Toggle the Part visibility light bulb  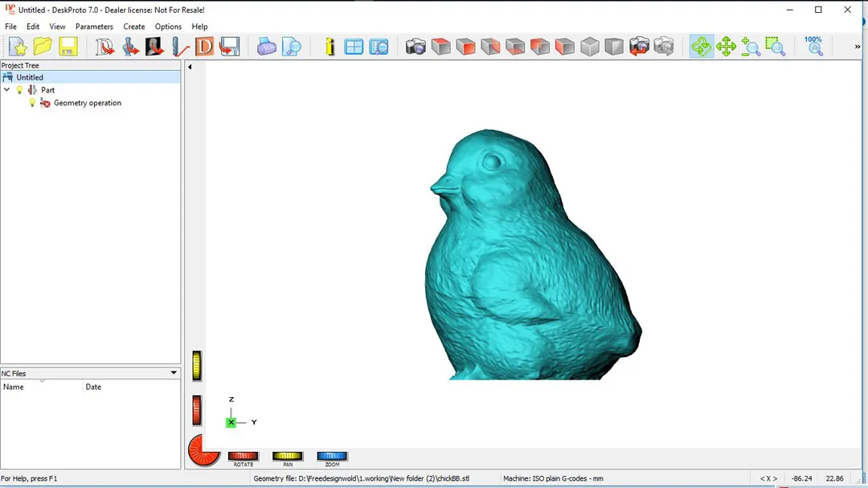(20, 90)
